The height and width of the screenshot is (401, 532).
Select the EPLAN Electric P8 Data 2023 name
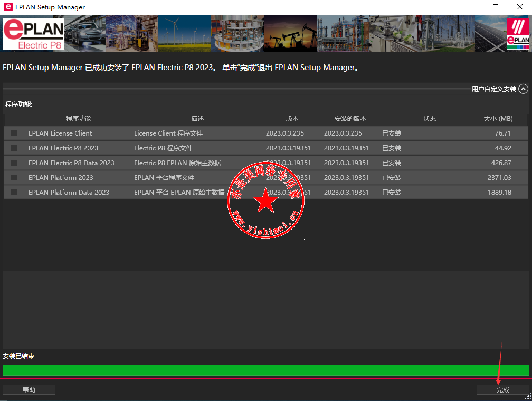(71, 163)
